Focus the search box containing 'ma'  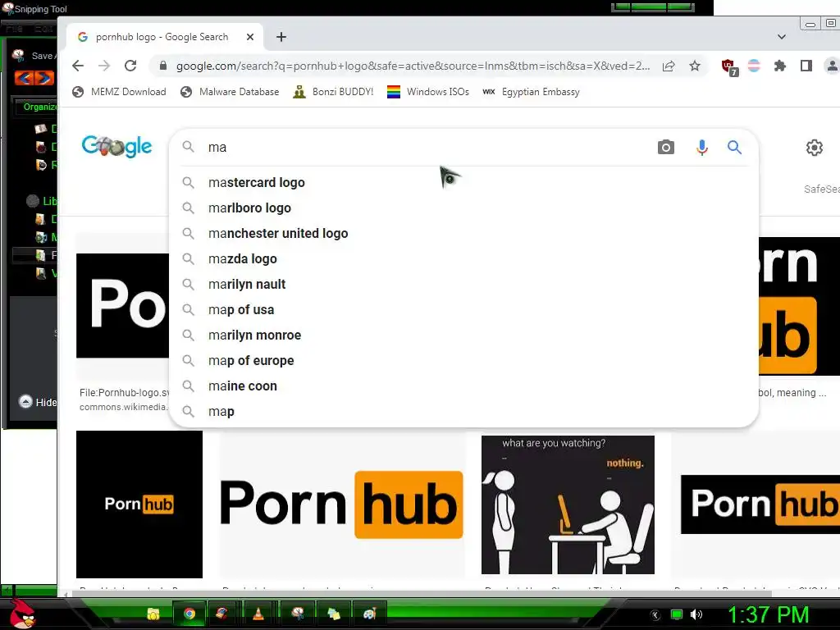coord(423,148)
